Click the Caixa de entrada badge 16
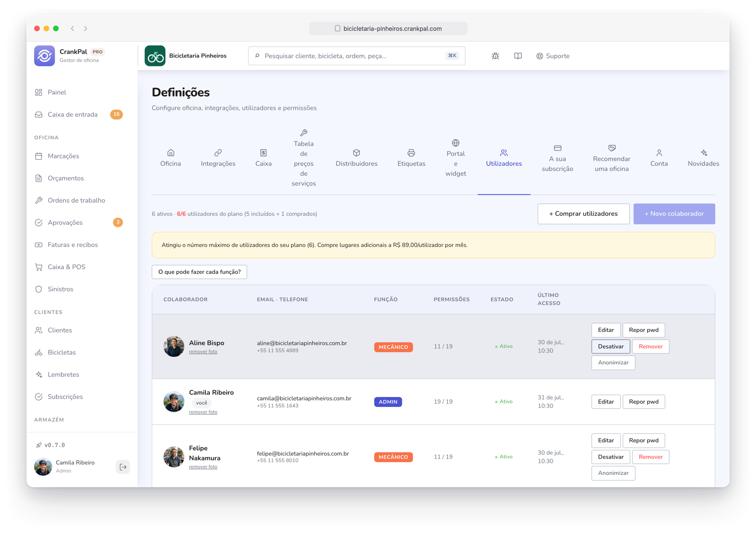Viewport: 756px width, 534px height. (x=116, y=114)
